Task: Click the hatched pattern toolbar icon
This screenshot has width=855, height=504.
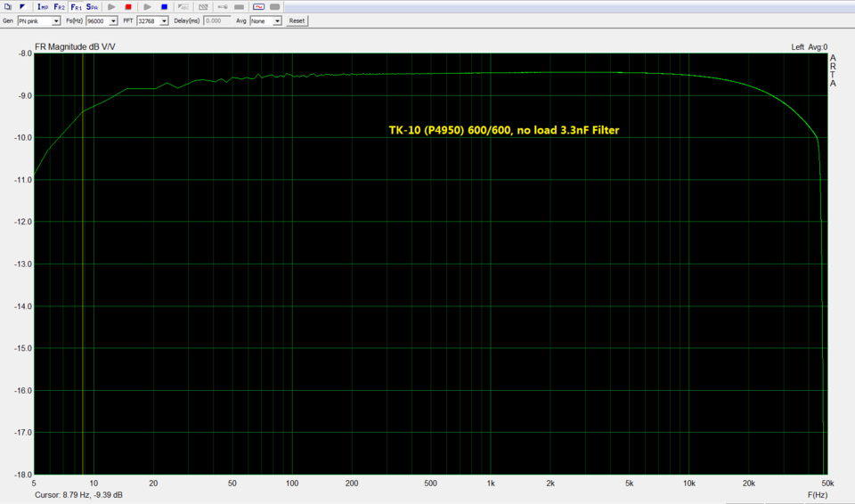Action: (203, 6)
